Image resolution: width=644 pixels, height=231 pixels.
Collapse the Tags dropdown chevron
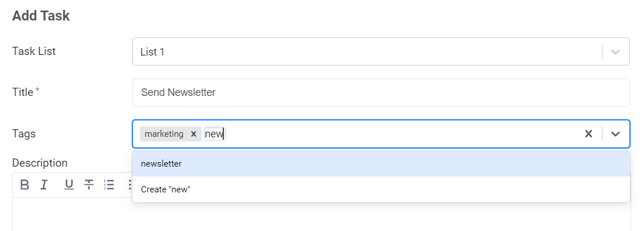point(615,133)
